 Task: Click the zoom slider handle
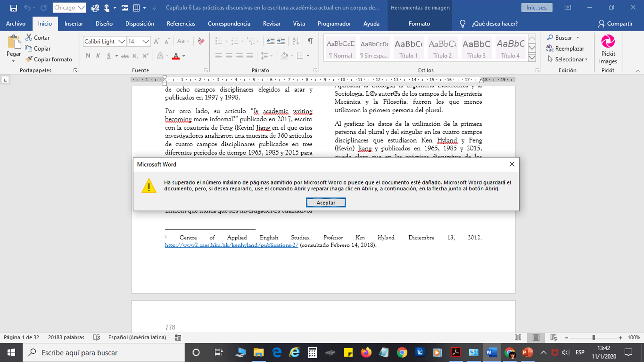click(593, 338)
